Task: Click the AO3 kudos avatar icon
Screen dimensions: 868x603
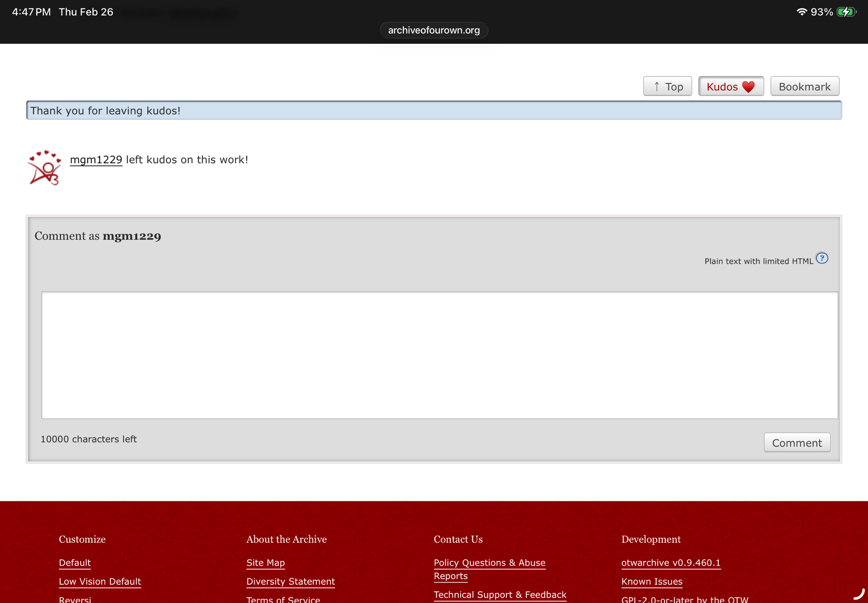Action: click(44, 168)
